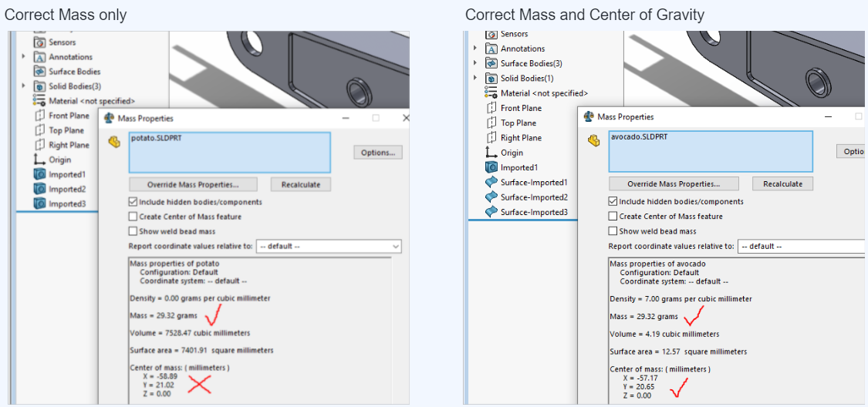The width and height of the screenshot is (868, 407).
Task: Click 'Density = 7.00 grams per cubic millimeter'
Action: click(681, 298)
